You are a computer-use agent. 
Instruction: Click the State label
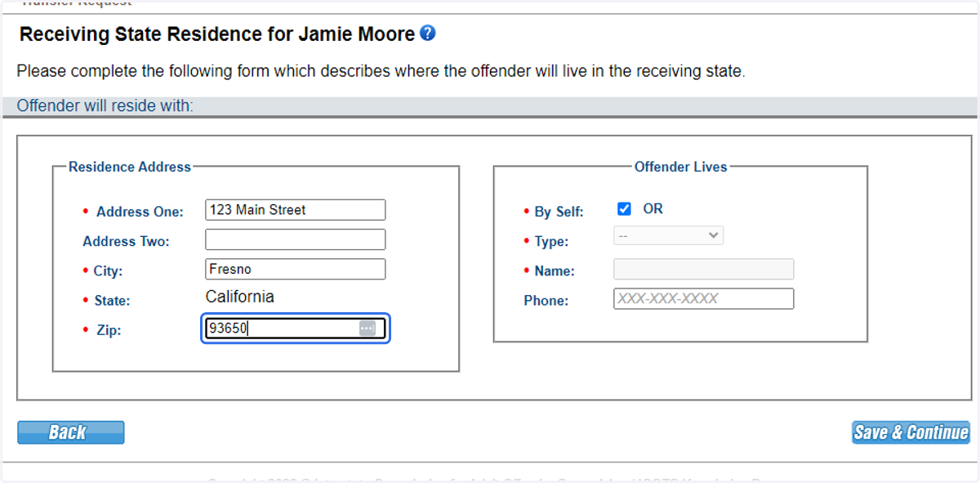[112, 301]
